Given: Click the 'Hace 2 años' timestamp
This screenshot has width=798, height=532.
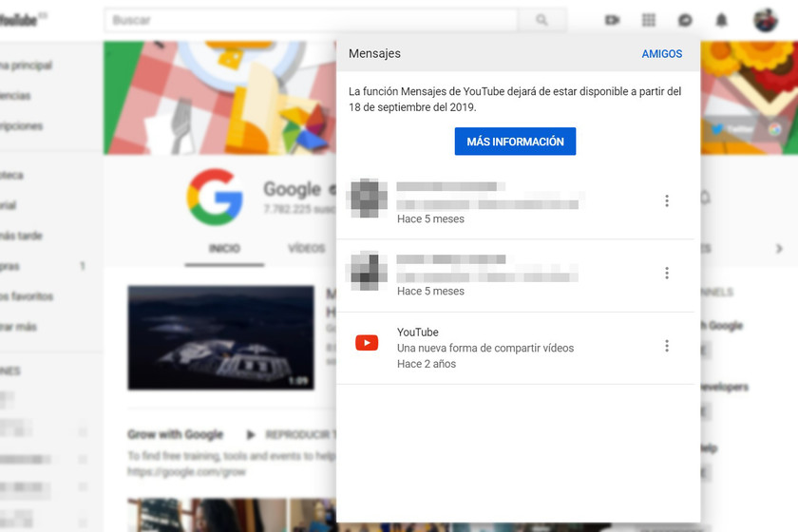Looking at the screenshot, I should click(427, 364).
